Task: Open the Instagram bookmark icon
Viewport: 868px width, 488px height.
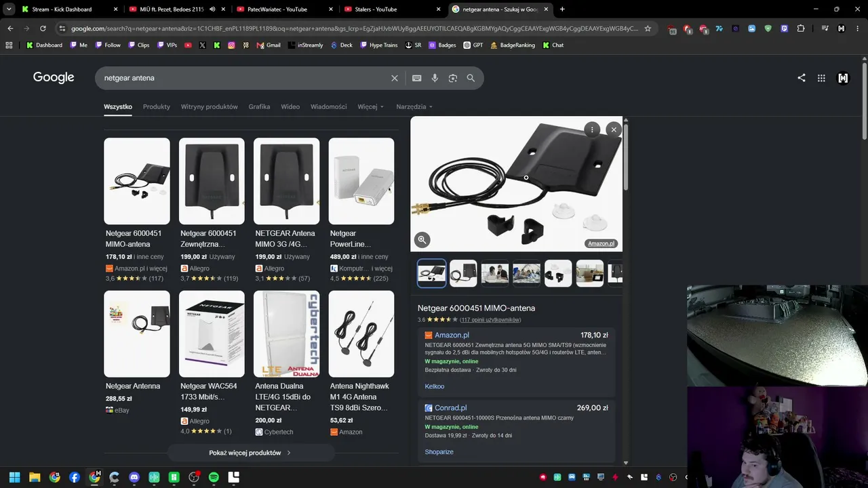Action: click(231, 45)
